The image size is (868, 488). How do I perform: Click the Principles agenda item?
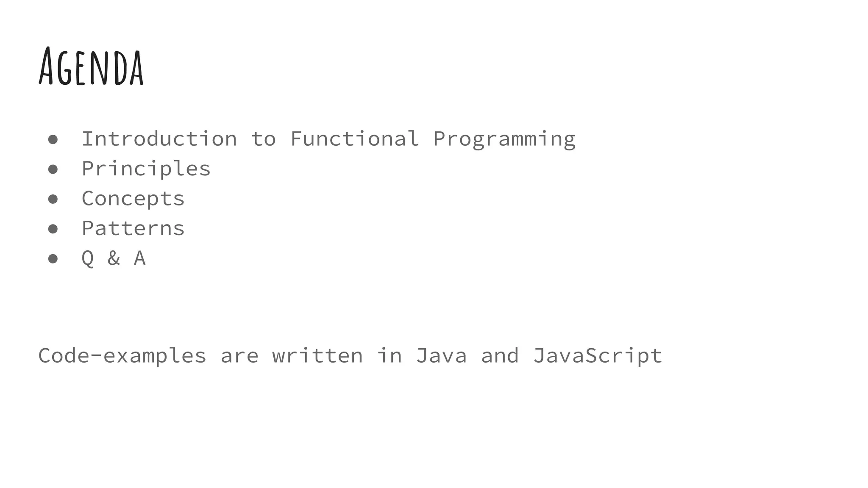[146, 169]
